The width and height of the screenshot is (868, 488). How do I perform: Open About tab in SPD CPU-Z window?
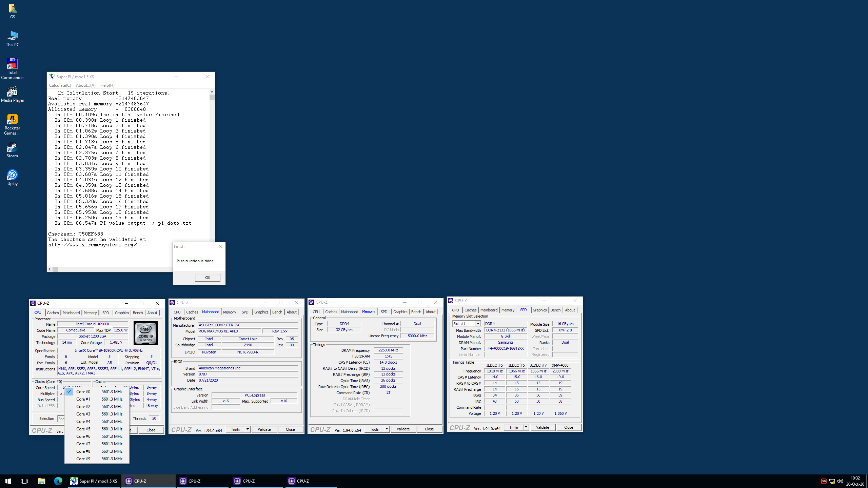coord(570,310)
